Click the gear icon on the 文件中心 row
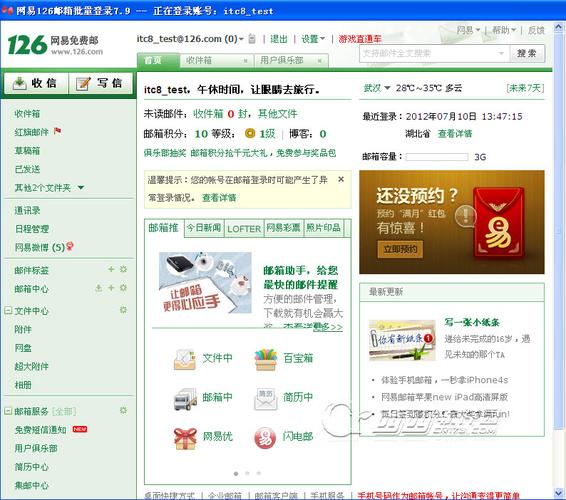The width and height of the screenshot is (566, 500). (x=123, y=310)
